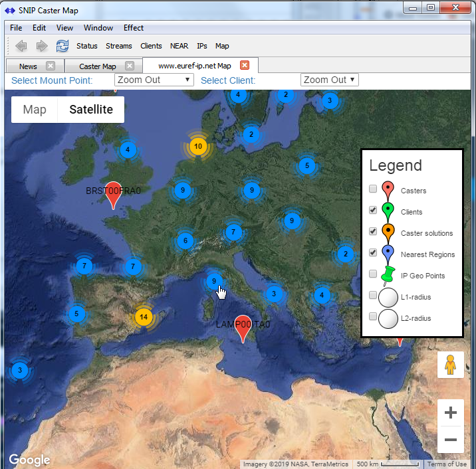The image size is (476, 469).
Task: Zoom out with the map minus button
Action: click(450, 440)
